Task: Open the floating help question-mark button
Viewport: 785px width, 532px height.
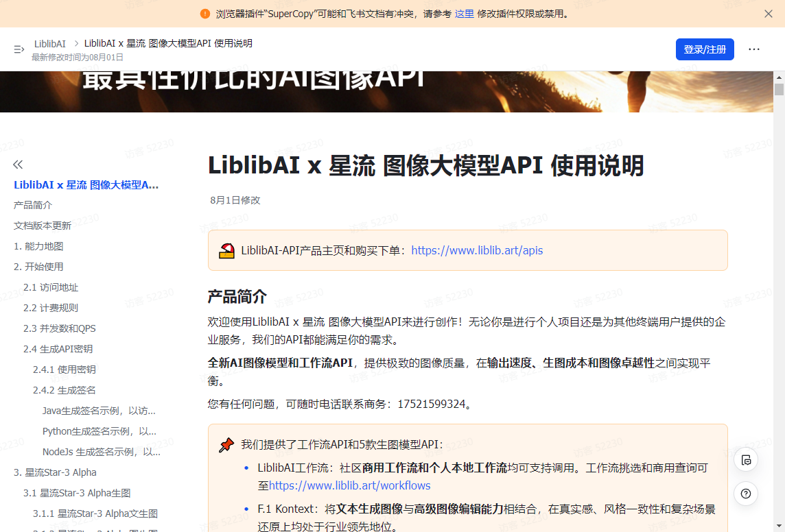Action: pyautogui.click(x=746, y=494)
